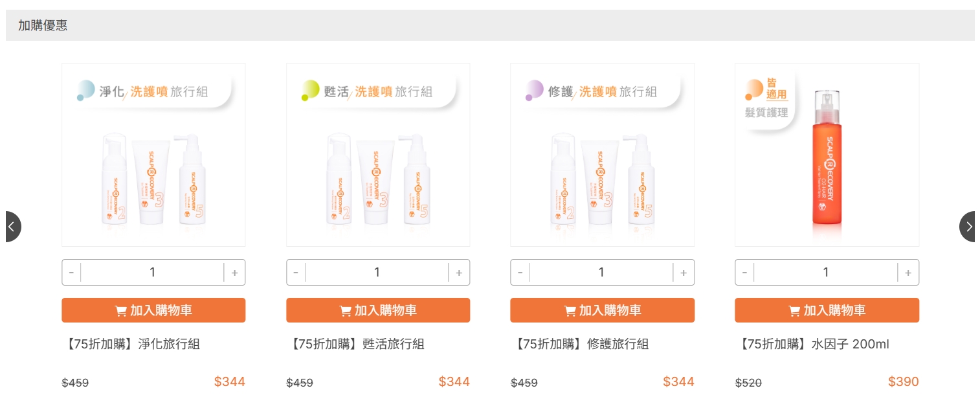Increase quantity for 修護旅行組
The height and width of the screenshot is (408, 980).
pos(684,273)
